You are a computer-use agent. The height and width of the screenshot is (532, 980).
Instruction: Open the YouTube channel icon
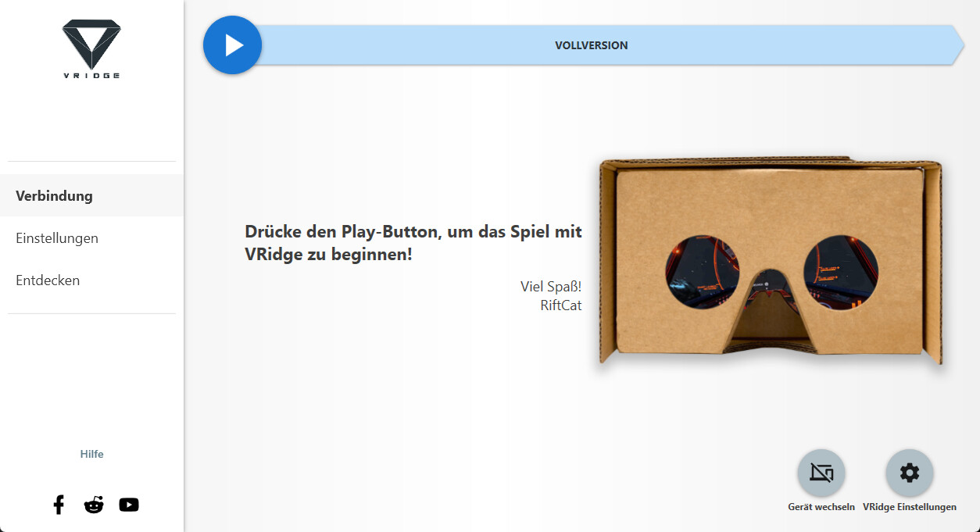129,505
